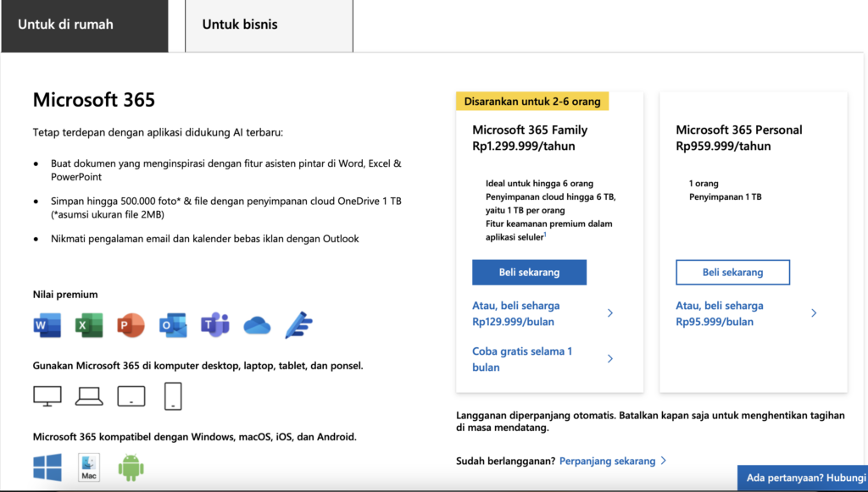
Task: Click the Windows logo icon
Action: point(47,467)
